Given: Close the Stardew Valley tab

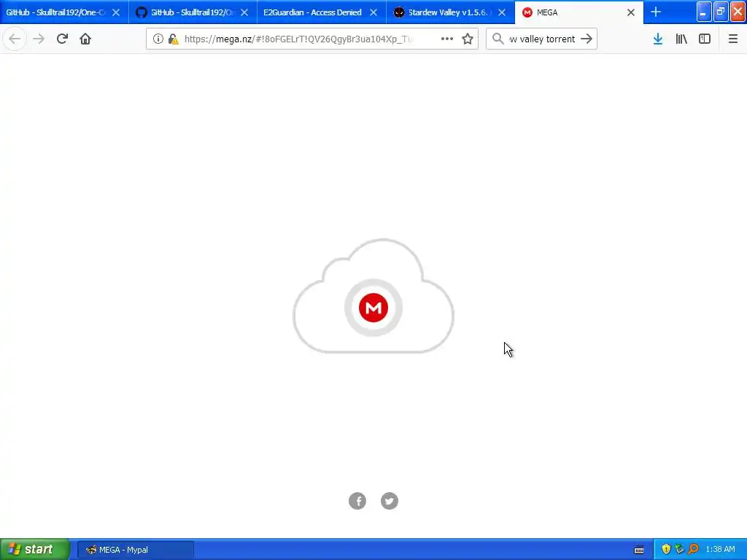Looking at the screenshot, I should [502, 12].
